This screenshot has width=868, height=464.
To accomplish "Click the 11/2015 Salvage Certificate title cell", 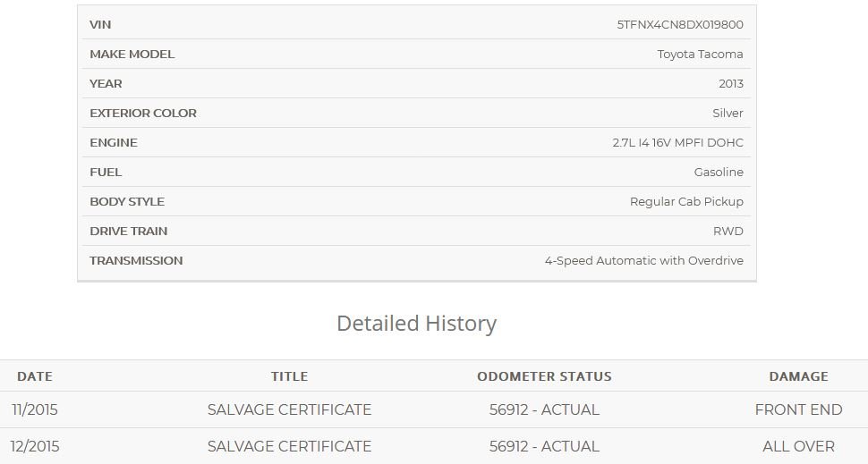I will (290, 409).
